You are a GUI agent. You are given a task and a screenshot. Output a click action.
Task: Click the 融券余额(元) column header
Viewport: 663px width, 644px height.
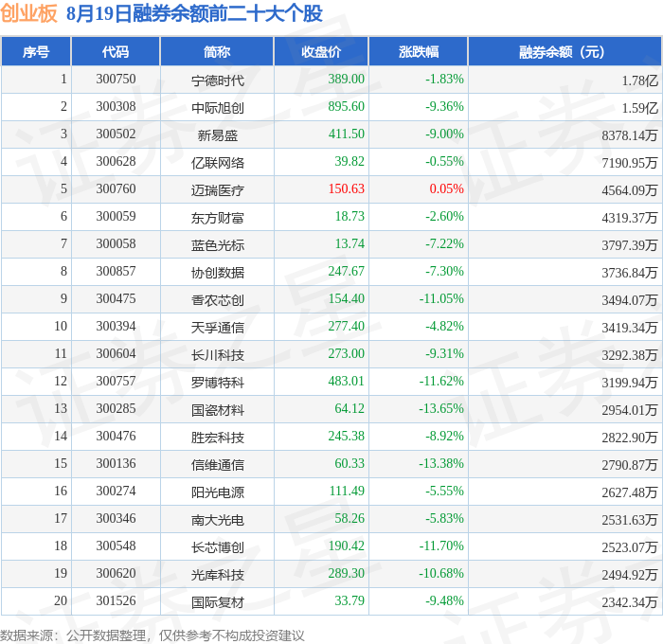(564, 51)
